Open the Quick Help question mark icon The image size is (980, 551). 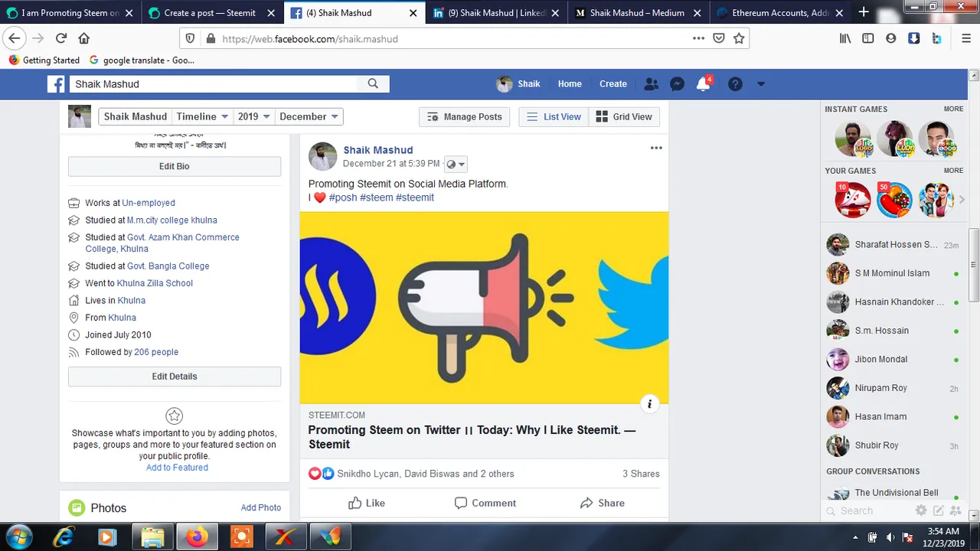pyautogui.click(x=735, y=84)
